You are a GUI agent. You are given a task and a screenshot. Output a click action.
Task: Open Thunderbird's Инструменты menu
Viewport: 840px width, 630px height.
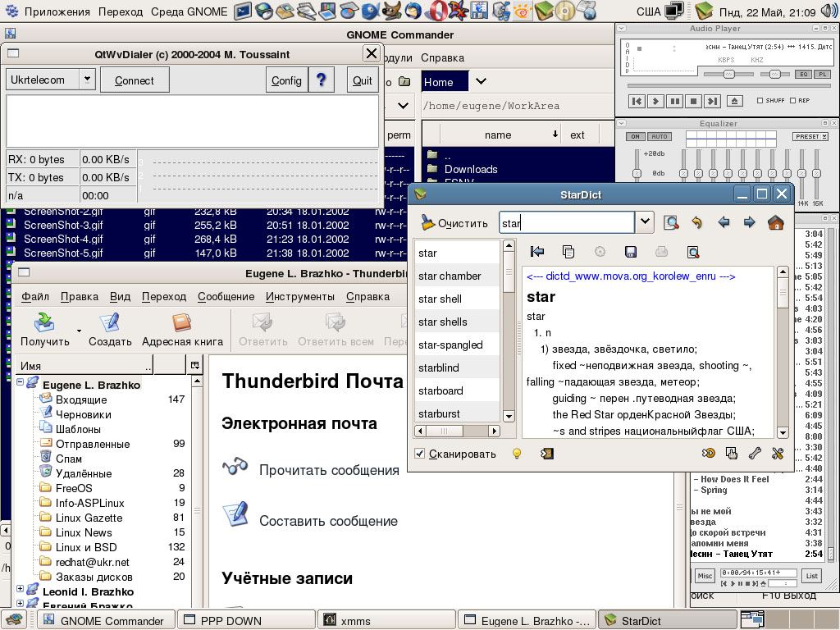click(x=300, y=296)
